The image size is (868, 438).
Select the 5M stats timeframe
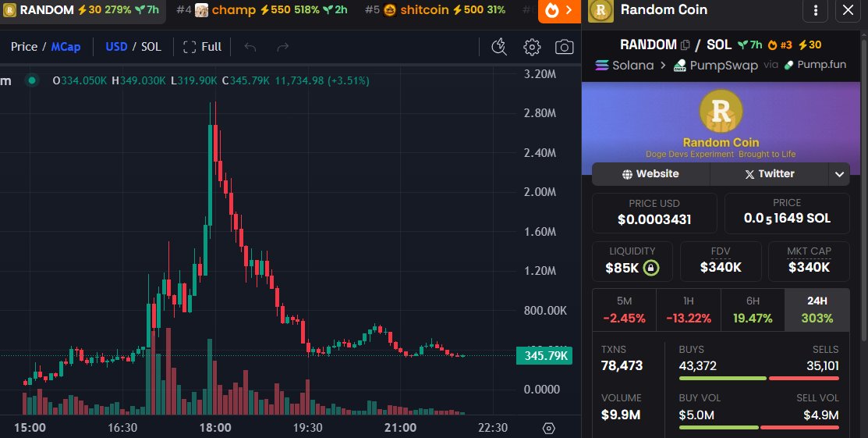pos(624,310)
